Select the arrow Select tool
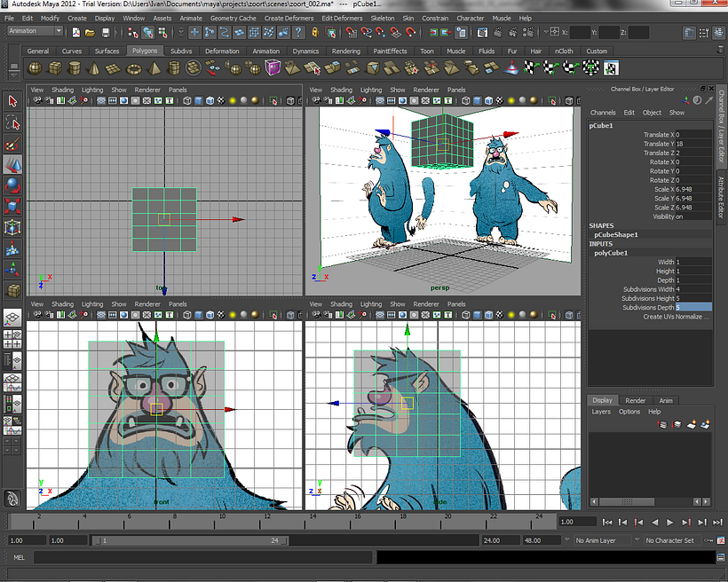Image resolution: width=728 pixels, height=582 pixels. tap(12, 101)
